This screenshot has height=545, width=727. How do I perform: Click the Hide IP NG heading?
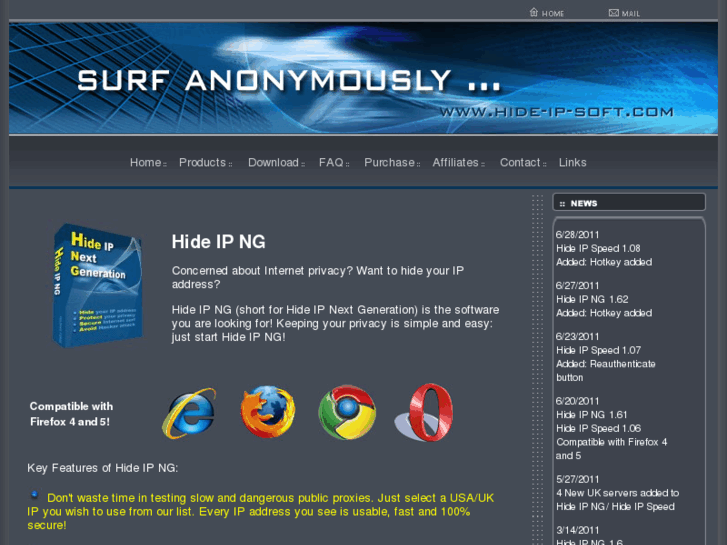pyautogui.click(x=218, y=242)
